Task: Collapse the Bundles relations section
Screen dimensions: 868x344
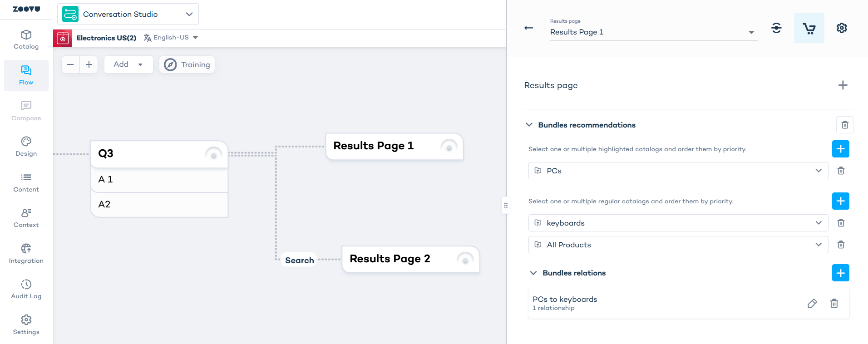Action: tap(533, 273)
